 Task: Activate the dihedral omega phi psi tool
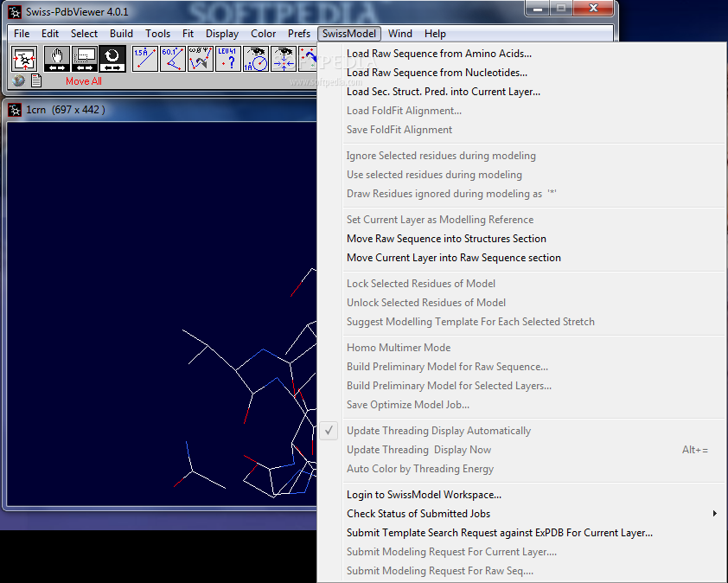click(201, 59)
